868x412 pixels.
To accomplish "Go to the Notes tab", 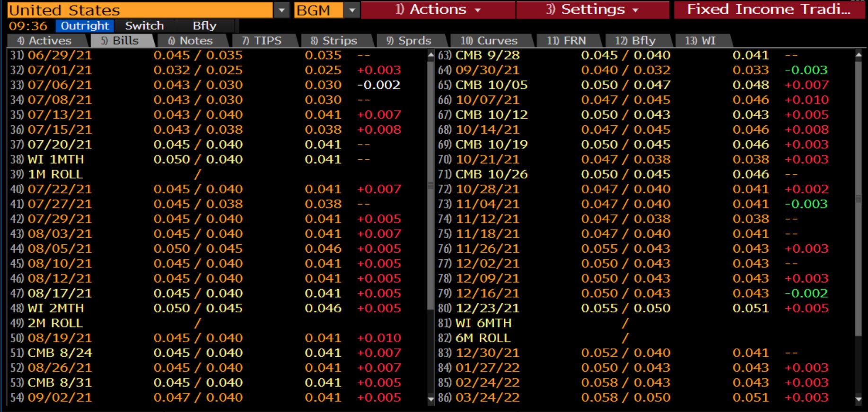I will [191, 41].
